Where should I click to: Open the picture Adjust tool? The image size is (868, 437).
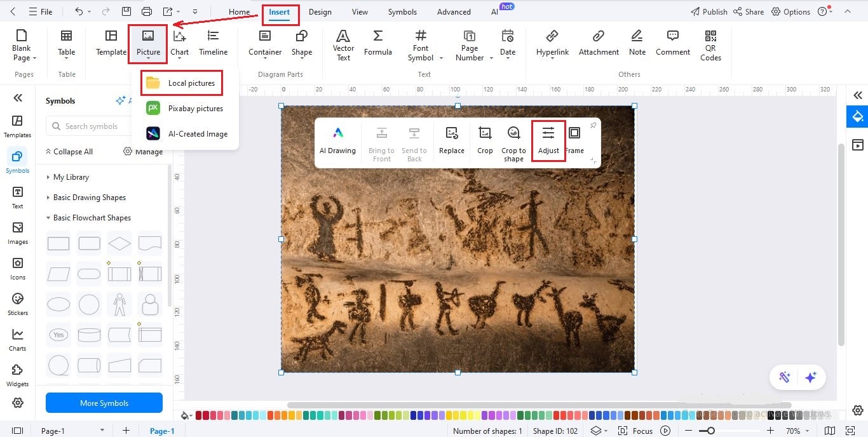(548, 140)
